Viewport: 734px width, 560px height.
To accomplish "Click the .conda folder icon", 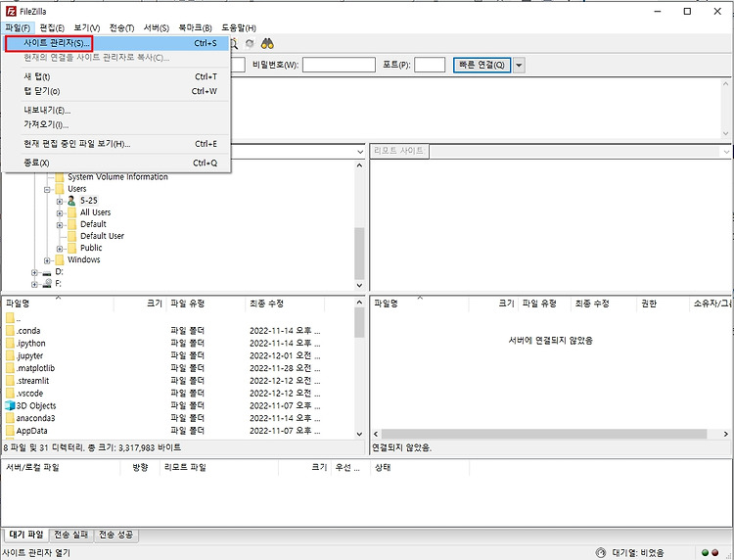I will pos(11,331).
